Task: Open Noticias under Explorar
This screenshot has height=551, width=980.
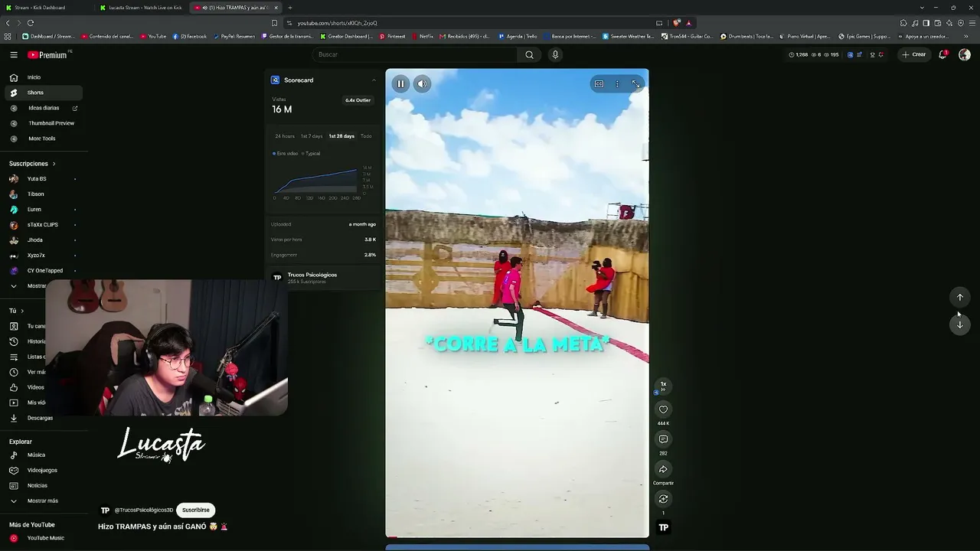Action: [43, 486]
